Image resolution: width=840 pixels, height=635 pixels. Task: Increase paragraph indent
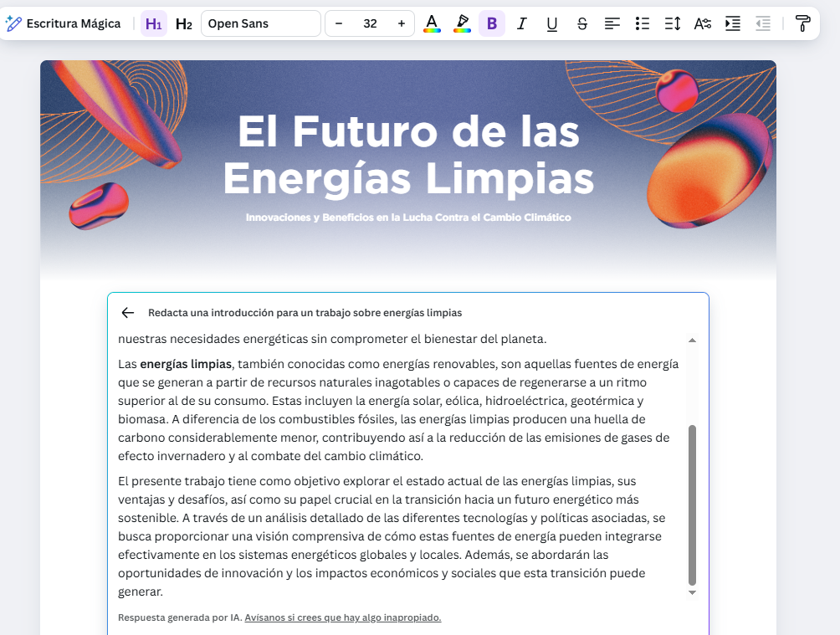click(x=733, y=23)
